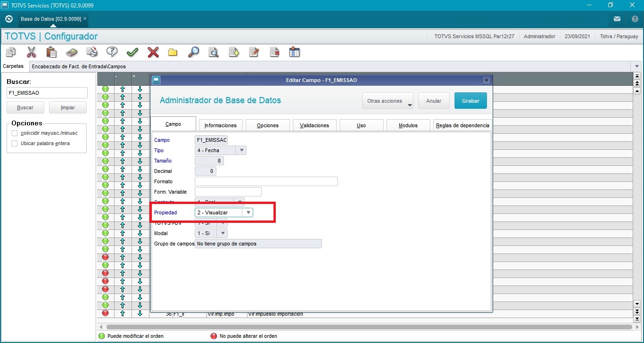Image resolution: width=644 pixels, height=343 pixels.
Task: Toggle coincidir mayusc./minusc checkbox
Action: coord(15,133)
